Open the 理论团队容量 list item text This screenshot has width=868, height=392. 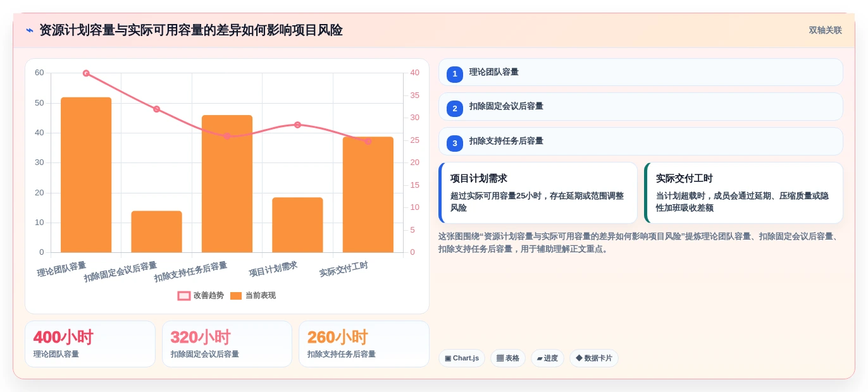tap(494, 72)
